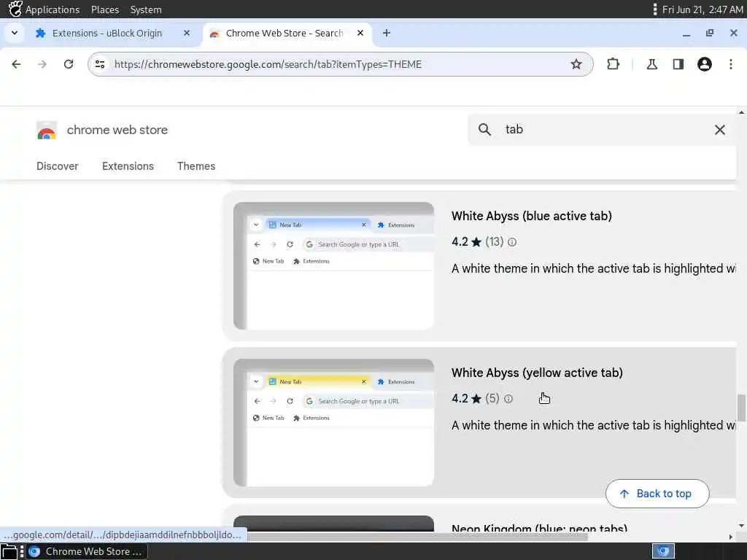Expand the tab search dropdown
The width and height of the screenshot is (747, 560).
(x=15, y=33)
